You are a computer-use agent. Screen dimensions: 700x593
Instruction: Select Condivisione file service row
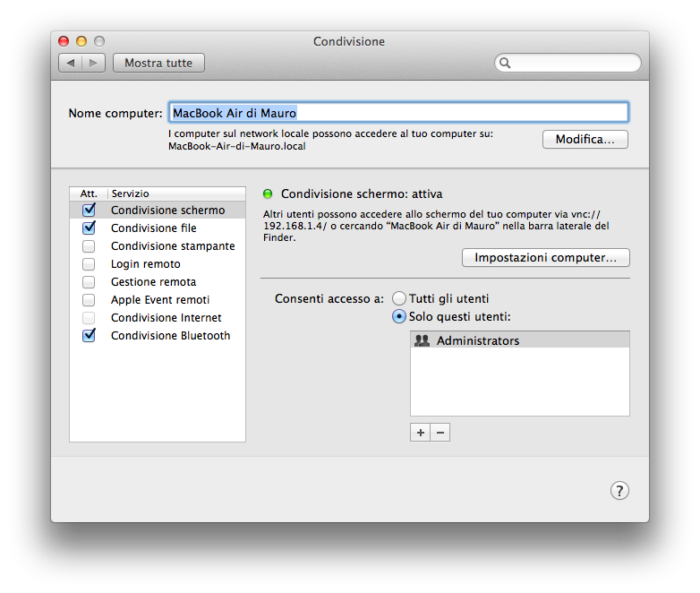tap(158, 228)
